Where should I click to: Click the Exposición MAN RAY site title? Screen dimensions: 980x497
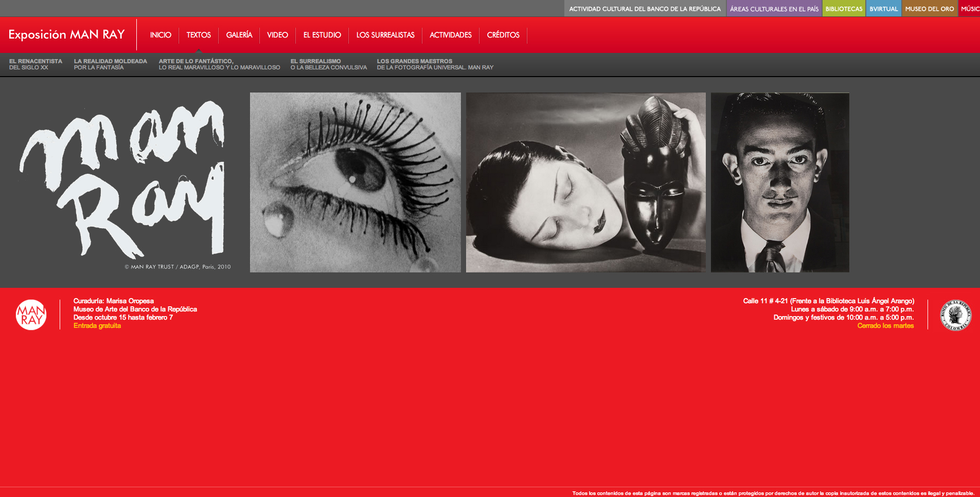pos(66,34)
